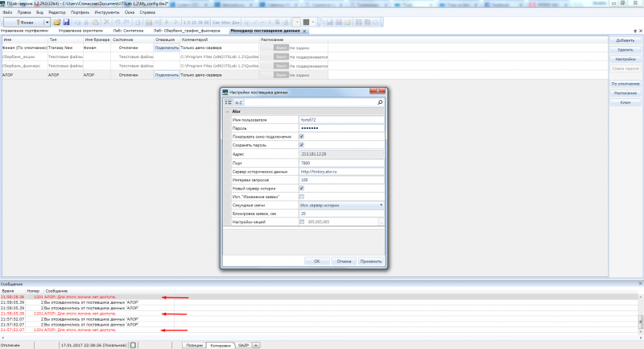Click OK in data provider settings
The image size is (644, 349).
coord(316,261)
